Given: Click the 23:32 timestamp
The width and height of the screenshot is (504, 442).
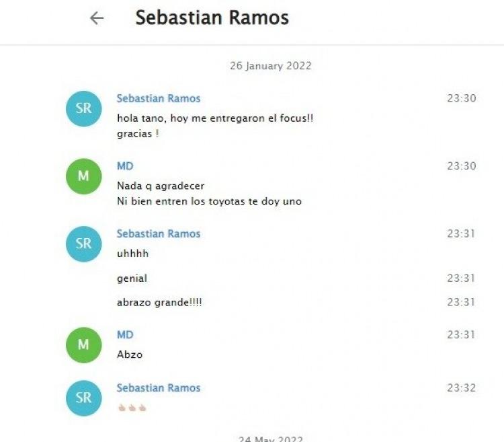Looking at the screenshot, I should coord(461,388).
